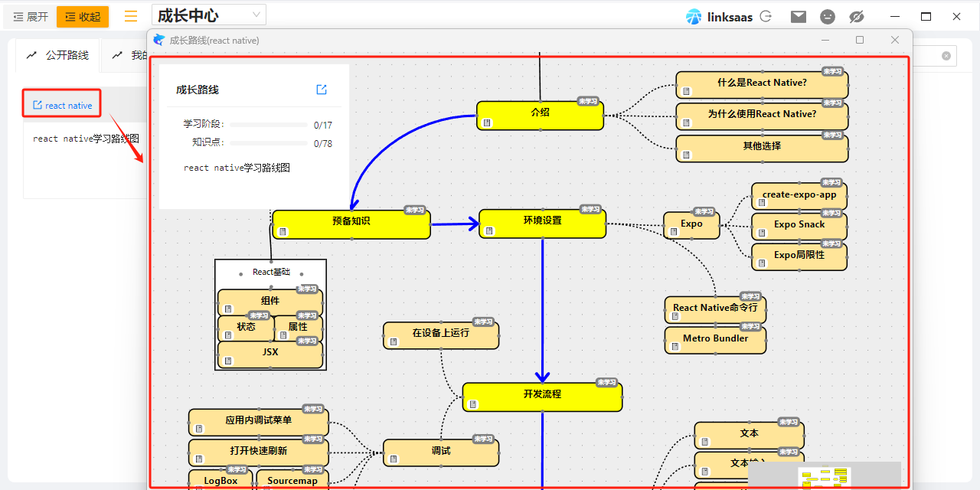
Task: Open the document icon on the 预备知识 node
Action: tap(283, 231)
